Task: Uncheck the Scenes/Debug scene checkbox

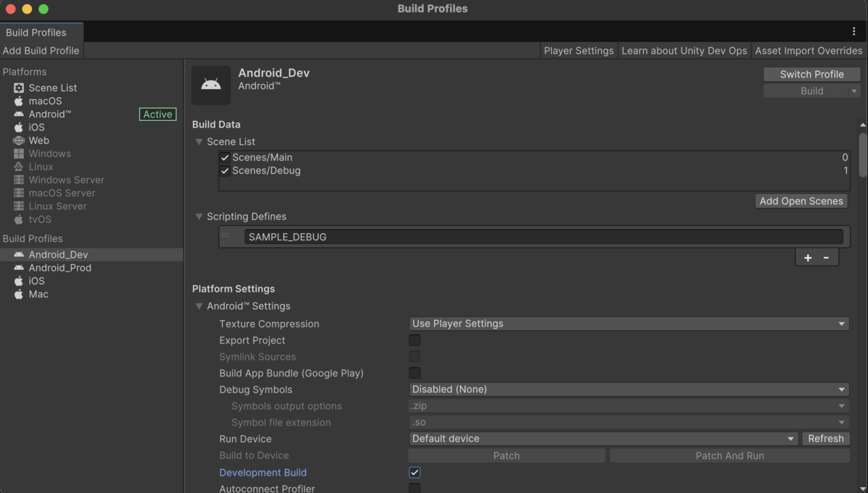Action: 225,170
